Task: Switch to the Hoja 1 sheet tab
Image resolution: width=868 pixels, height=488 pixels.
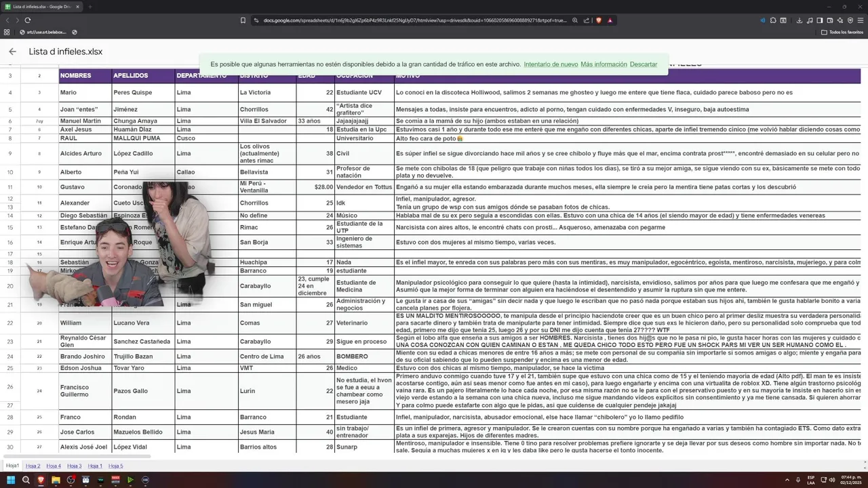Action: (95, 466)
